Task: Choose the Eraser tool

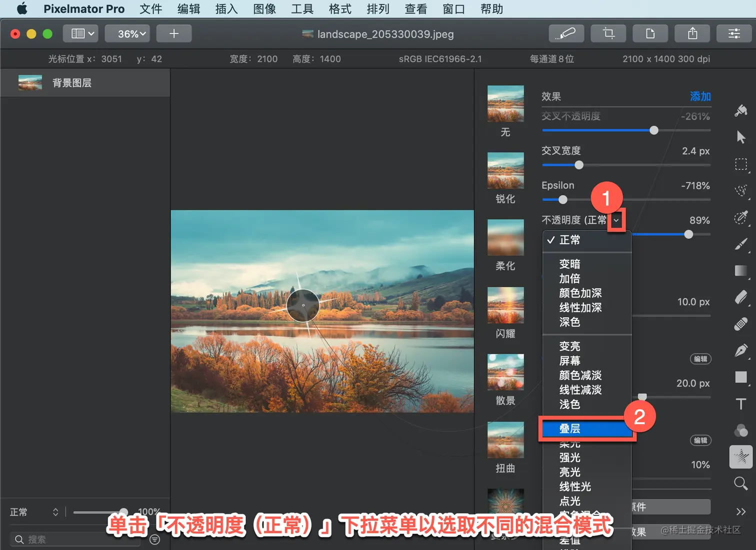Action: (x=741, y=297)
